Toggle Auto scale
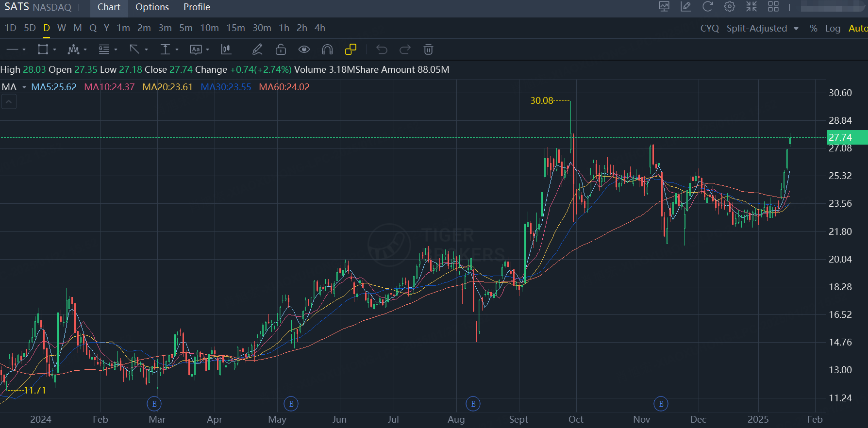The image size is (868, 428). 858,28
